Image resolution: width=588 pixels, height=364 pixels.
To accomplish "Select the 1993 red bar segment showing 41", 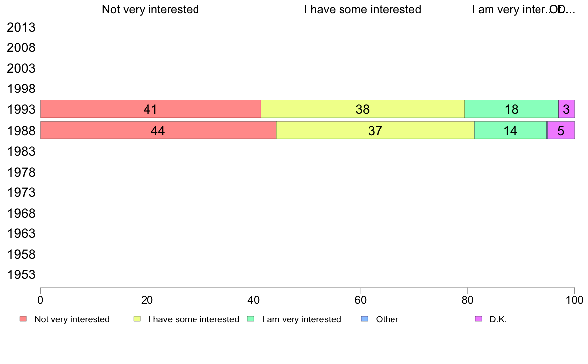I will coord(150,109).
